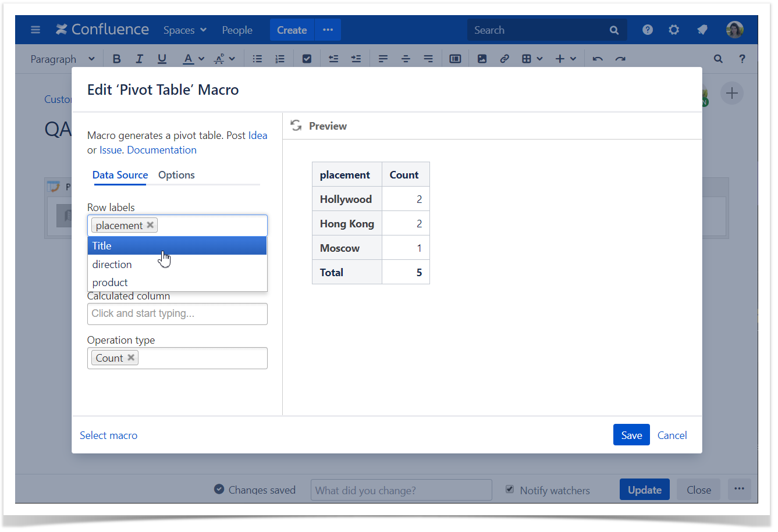
Task: Expand the insert table dropdown
Action: click(539, 58)
